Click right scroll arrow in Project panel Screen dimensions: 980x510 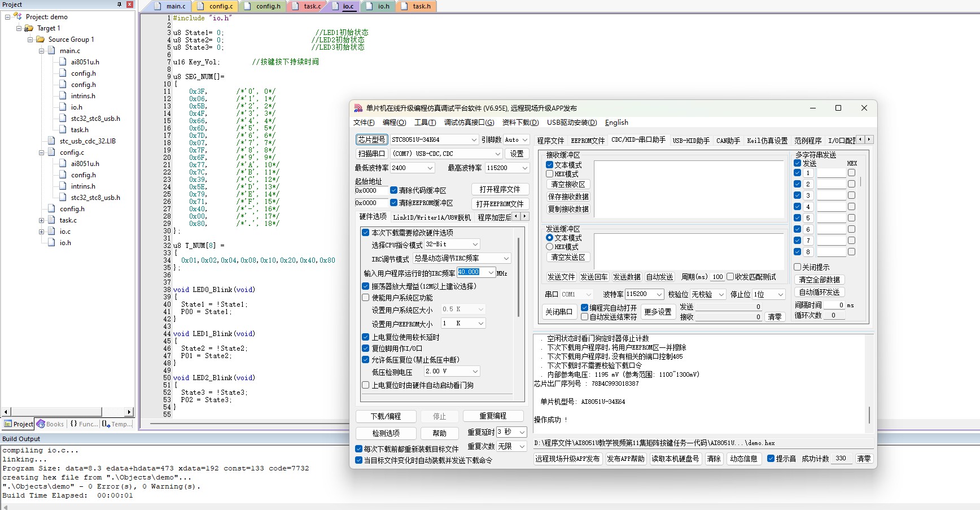coord(129,412)
